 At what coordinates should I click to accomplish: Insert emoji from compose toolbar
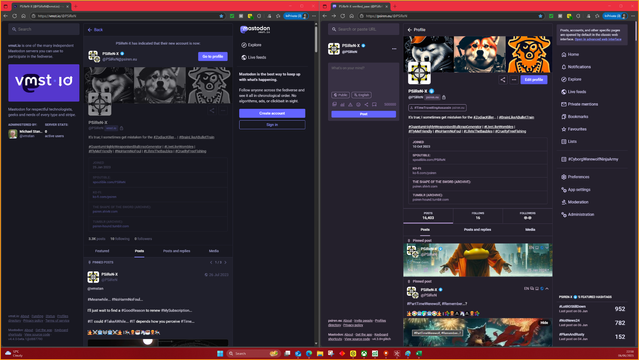(x=358, y=105)
